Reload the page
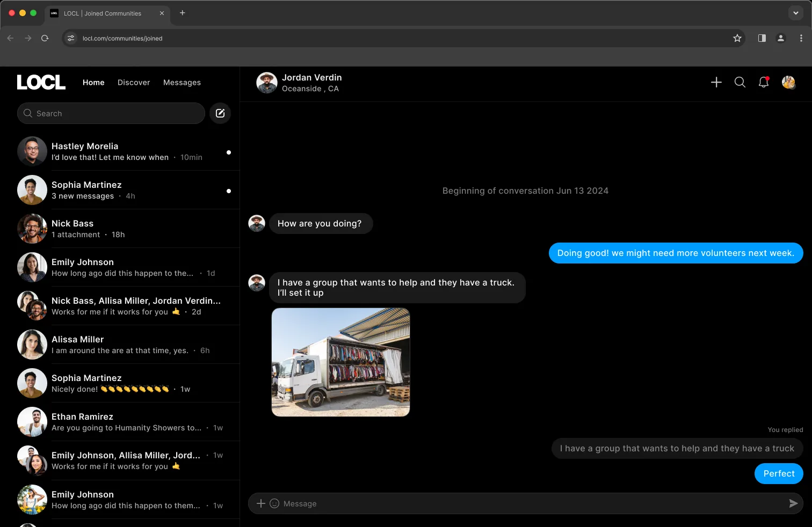This screenshot has width=812, height=527. point(45,38)
